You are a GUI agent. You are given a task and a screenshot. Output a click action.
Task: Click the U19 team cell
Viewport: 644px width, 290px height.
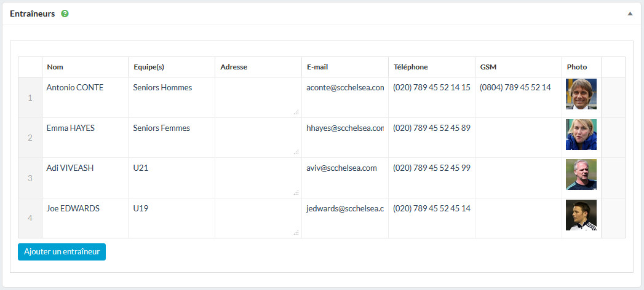[171, 218]
